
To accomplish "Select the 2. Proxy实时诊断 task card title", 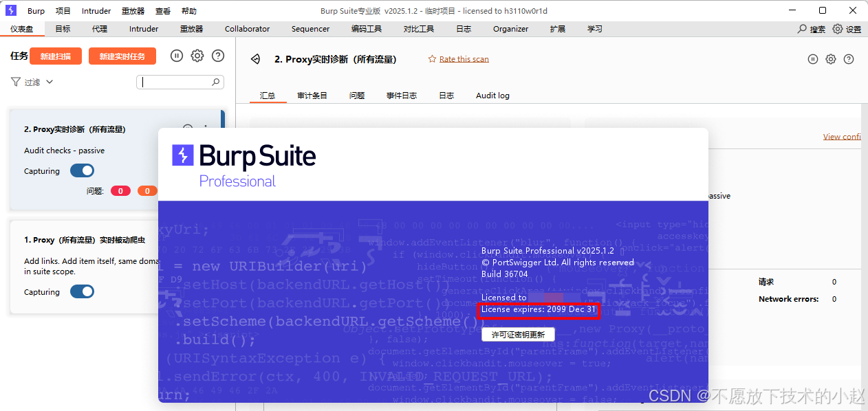I will coord(75,129).
